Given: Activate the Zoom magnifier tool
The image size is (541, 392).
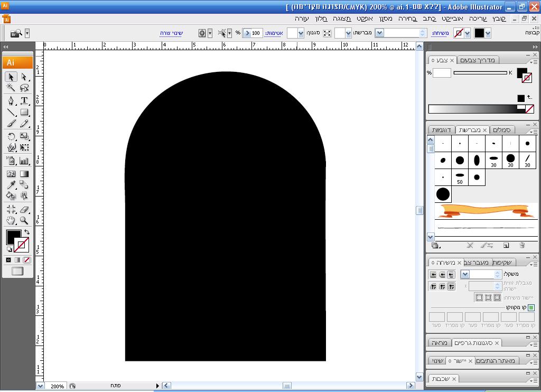Looking at the screenshot, I should click(x=24, y=221).
